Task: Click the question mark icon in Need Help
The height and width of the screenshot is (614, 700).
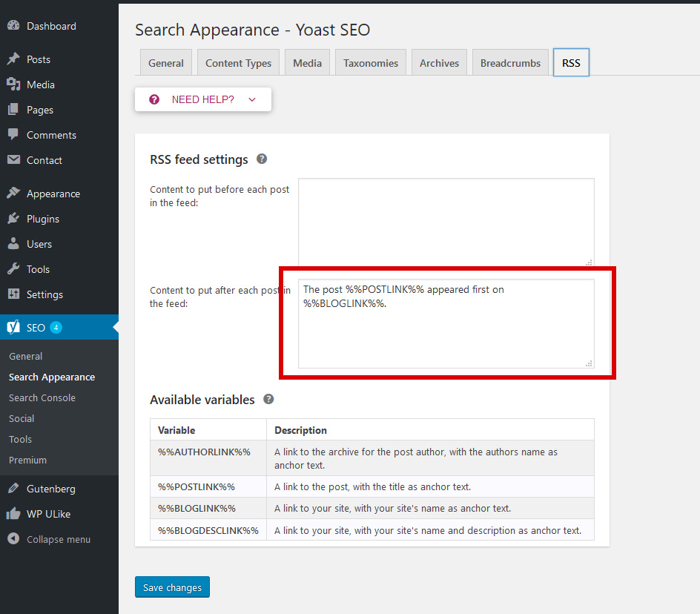Action: point(154,99)
